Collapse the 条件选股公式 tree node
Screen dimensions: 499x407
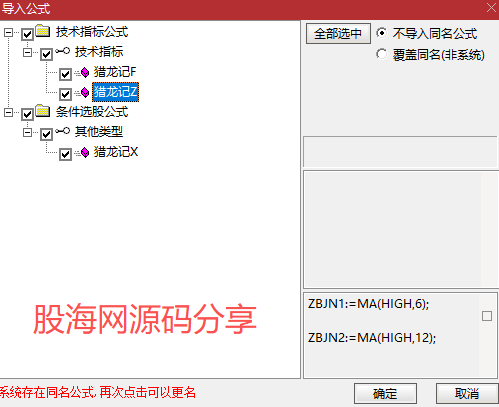[x=8, y=112]
